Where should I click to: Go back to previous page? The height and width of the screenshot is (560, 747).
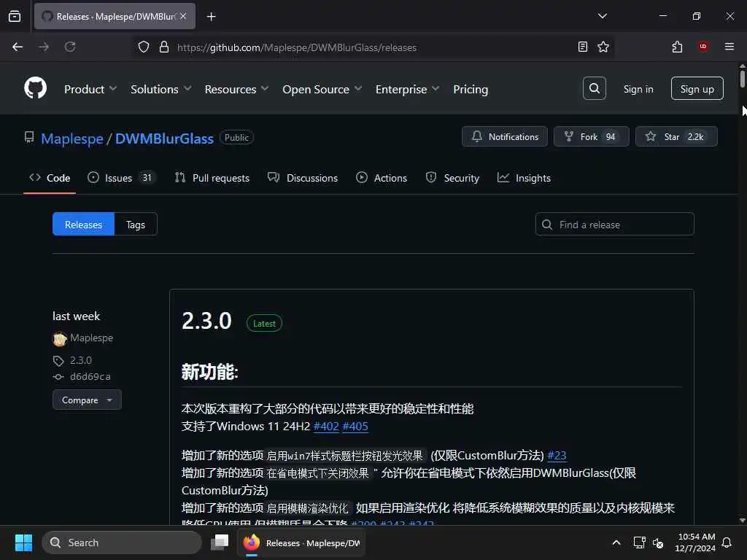[x=18, y=47]
